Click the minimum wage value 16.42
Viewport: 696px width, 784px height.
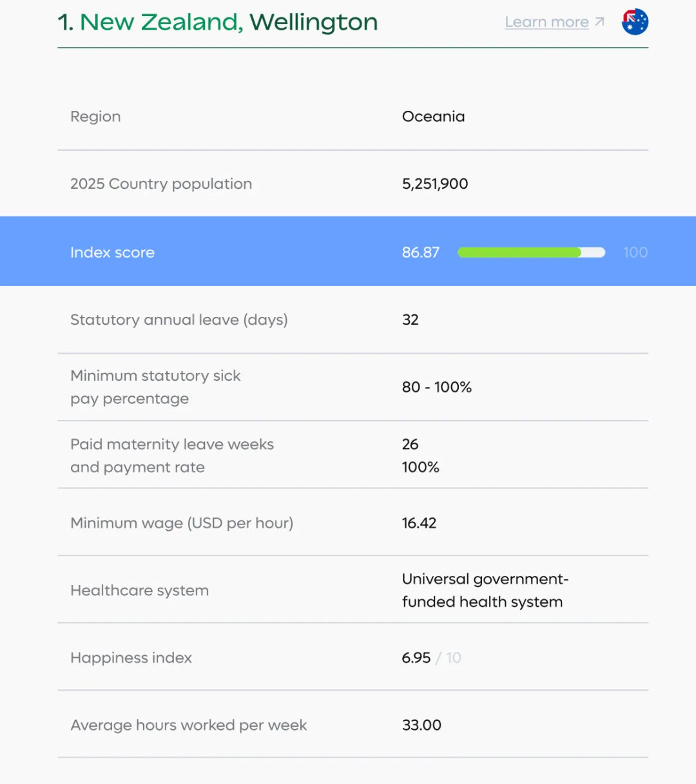(x=419, y=523)
